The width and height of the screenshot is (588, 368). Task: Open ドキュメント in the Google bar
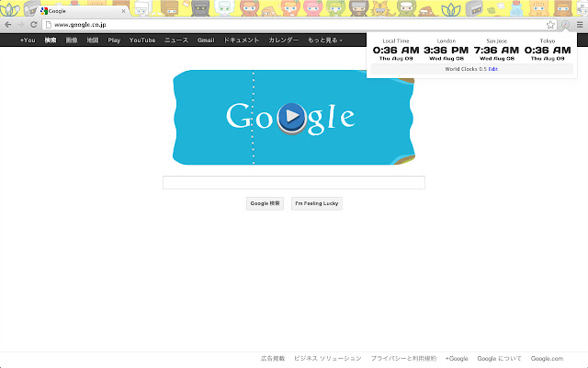coord(241,40)
